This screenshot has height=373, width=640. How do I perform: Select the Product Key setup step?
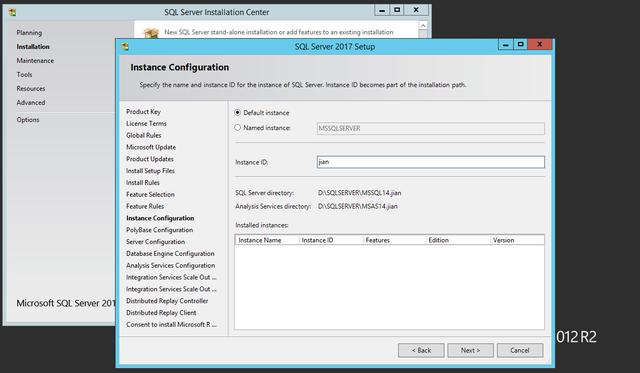[143, 111]
